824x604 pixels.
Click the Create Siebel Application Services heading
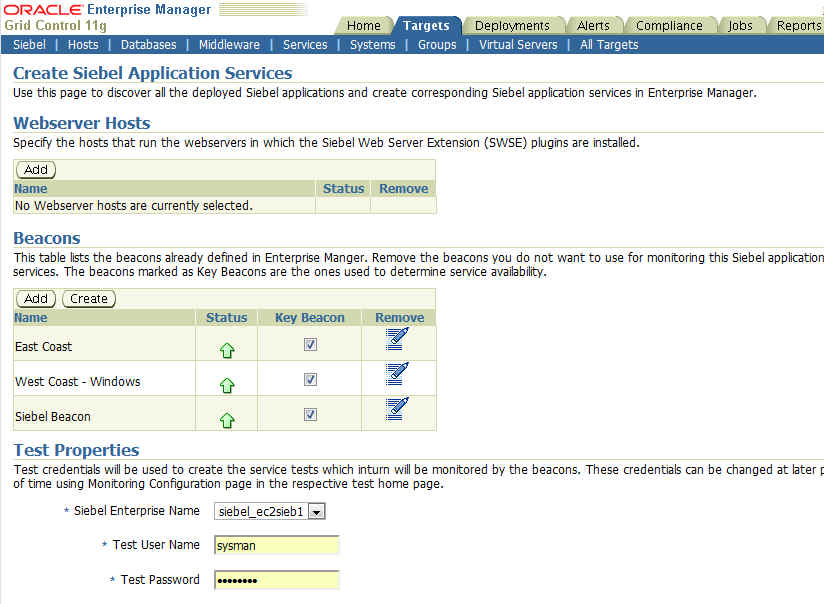pos(152,73)
